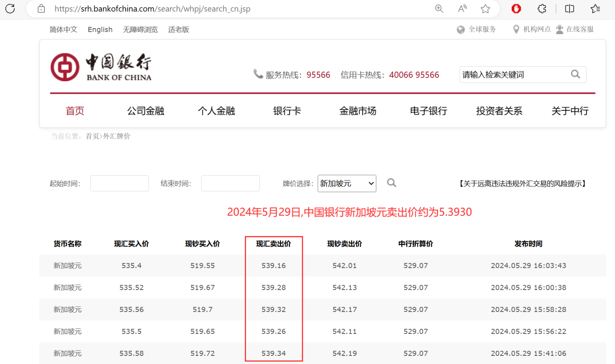Open browser extensions puzzle icon

542,9
